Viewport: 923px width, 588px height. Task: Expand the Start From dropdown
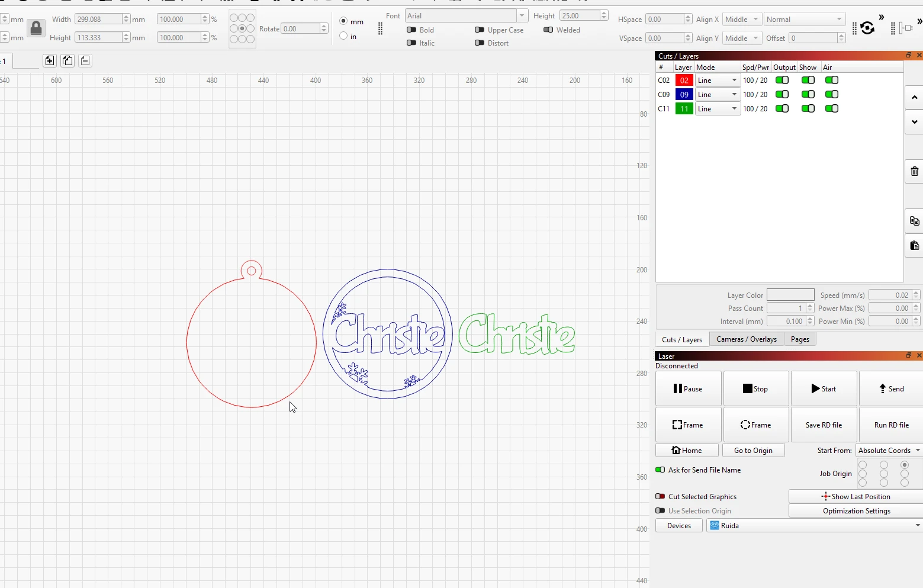point(889,450)
